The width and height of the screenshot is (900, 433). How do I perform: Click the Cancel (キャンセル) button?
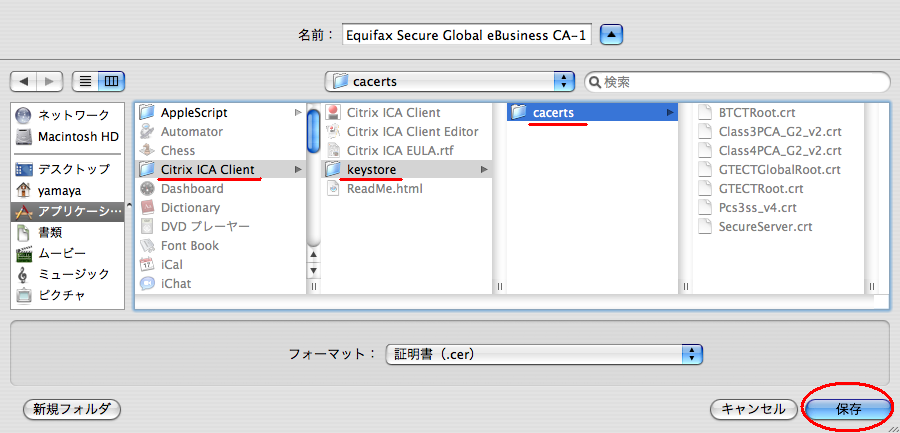[753, 409]
